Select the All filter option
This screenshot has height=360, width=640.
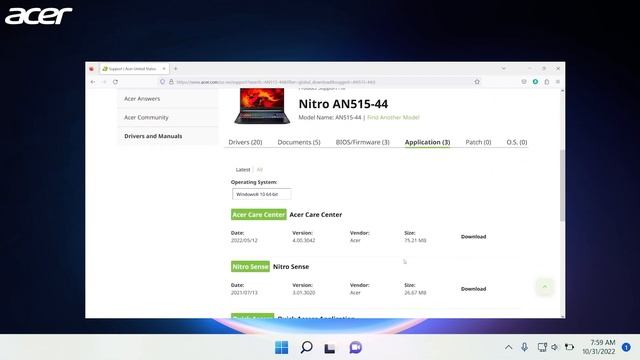click(260, 169)
